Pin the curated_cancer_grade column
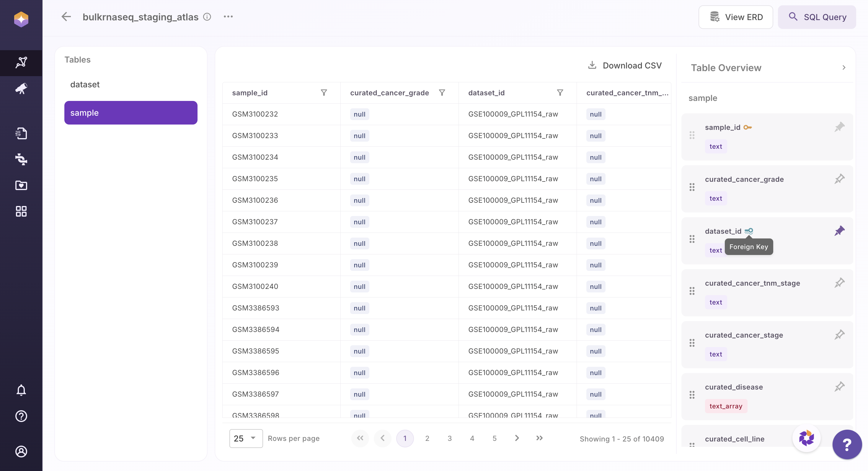 click(x=839, y=179)
